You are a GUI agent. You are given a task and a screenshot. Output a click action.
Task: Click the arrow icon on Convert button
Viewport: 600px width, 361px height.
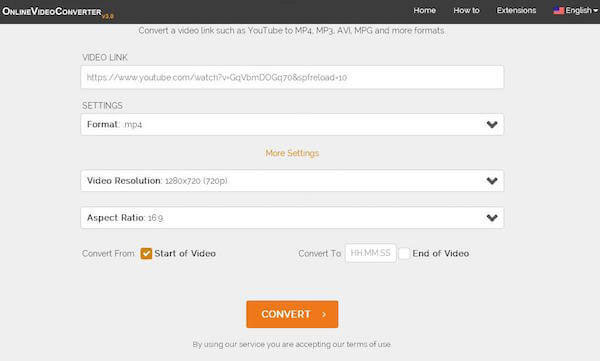(324, 314)
